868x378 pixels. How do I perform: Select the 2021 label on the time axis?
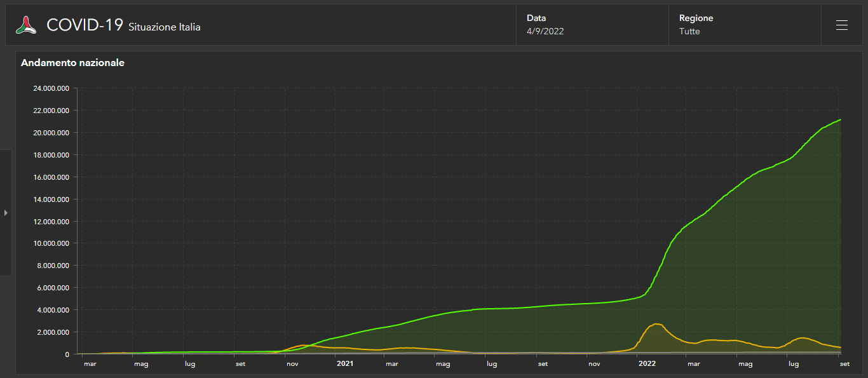345,364
